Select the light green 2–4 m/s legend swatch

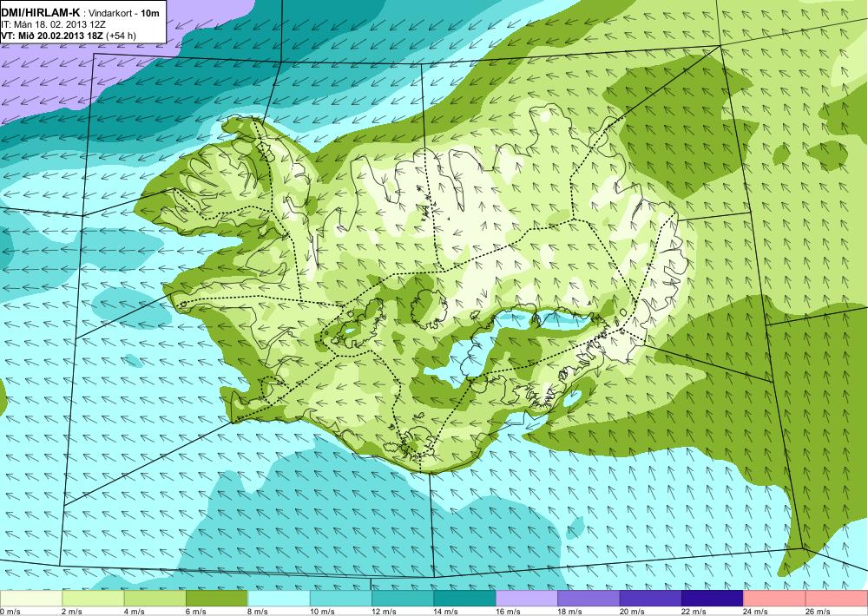(93, 599)
